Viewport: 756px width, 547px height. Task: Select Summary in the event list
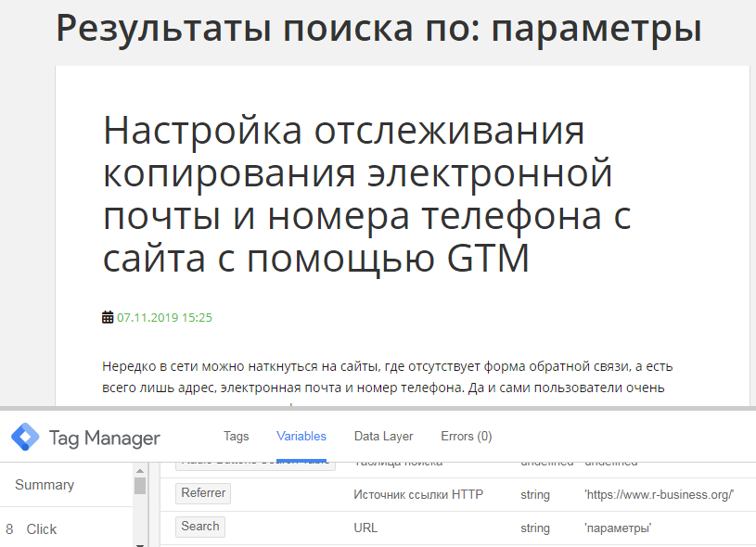(45, 485)
